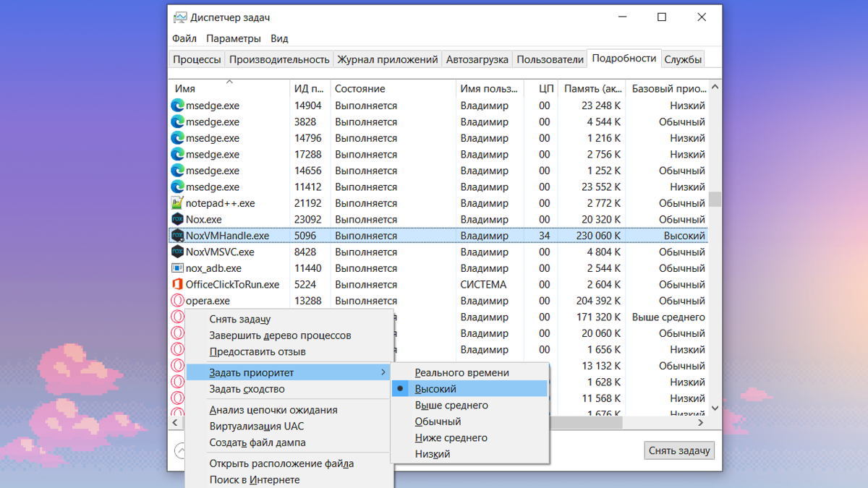Choose Выше среднего priority

[469, 405]
